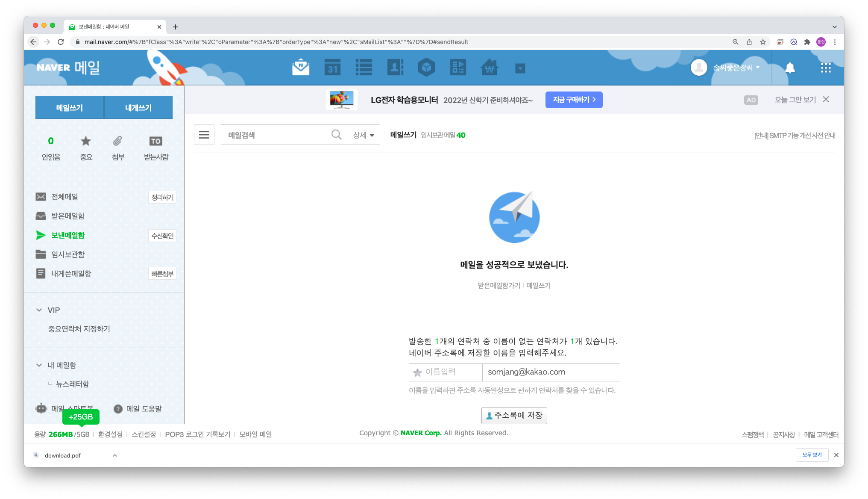The image size is (868, 499).
Task: Toggle the hamburger sidebar menu button
Action: 204,135
